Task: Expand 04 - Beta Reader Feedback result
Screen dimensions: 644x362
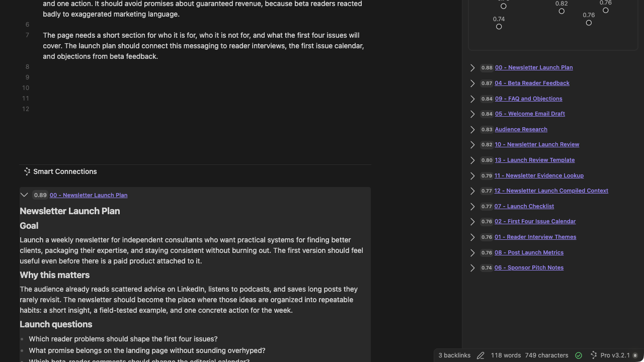Action: point(472,83)
